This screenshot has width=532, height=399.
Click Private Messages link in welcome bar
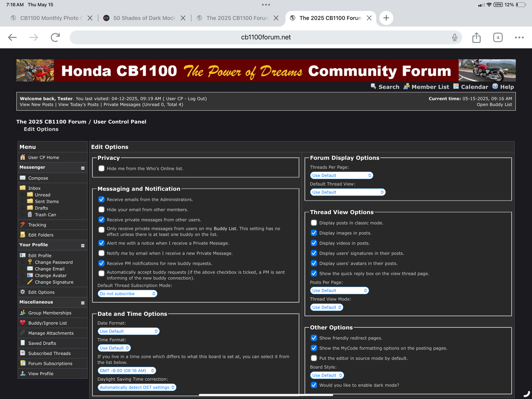(122, 104)
